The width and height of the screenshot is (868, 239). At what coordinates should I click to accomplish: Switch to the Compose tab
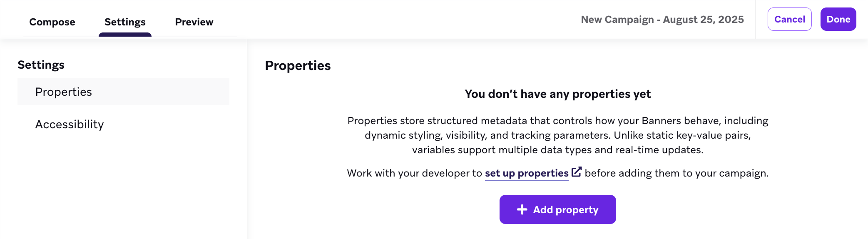click(x=52, y=22)
